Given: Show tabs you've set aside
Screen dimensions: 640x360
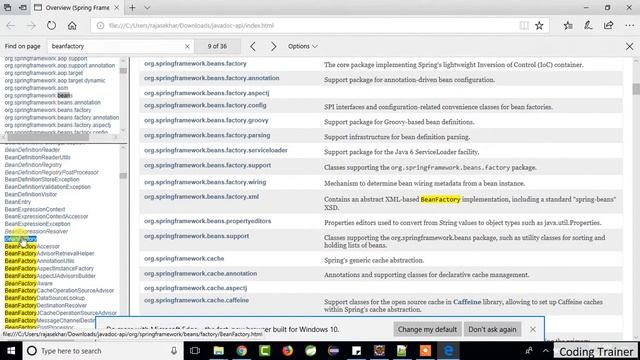Looking at the screenshot, I should [8, 7].
